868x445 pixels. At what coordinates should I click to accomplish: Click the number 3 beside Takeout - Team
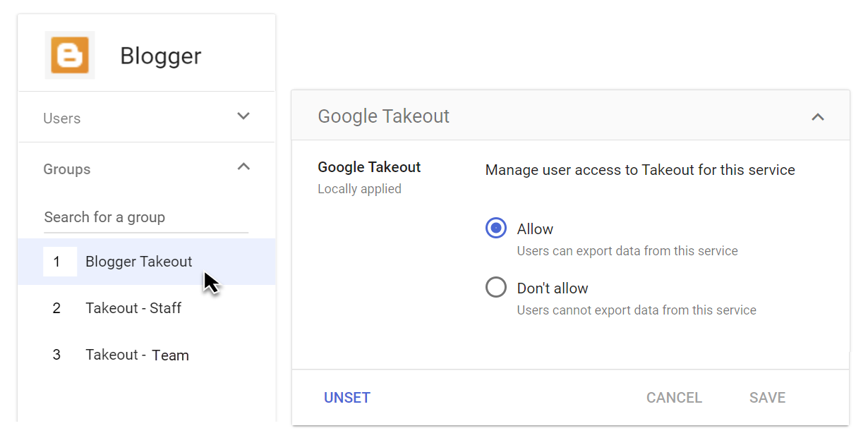tap(57, 355)
